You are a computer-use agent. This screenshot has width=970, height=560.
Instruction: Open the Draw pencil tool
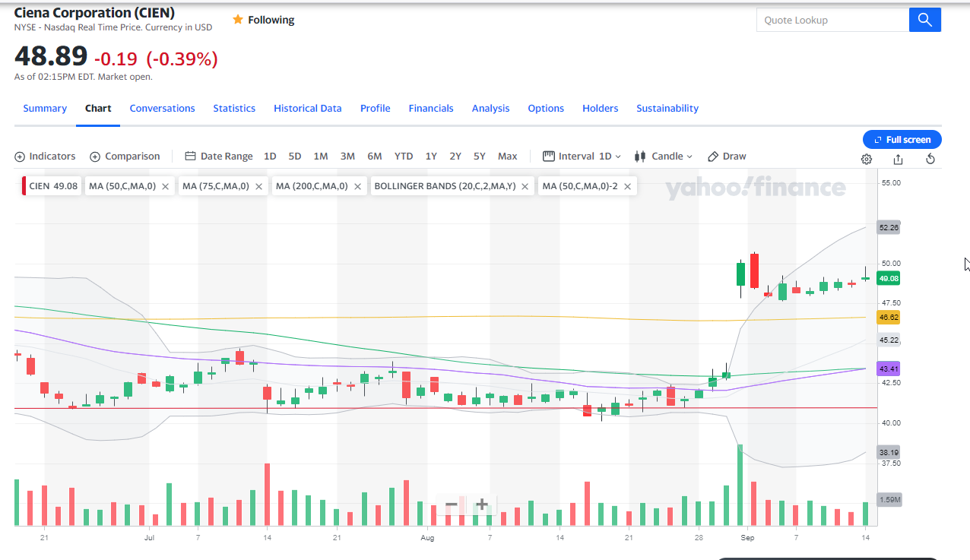727,157
